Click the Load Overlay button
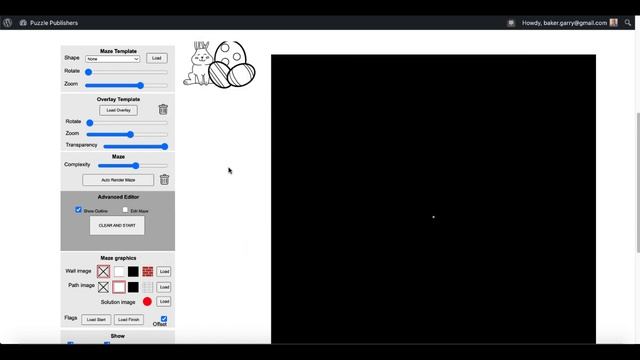This screenshot has height=360, width=640. [118, 110]
